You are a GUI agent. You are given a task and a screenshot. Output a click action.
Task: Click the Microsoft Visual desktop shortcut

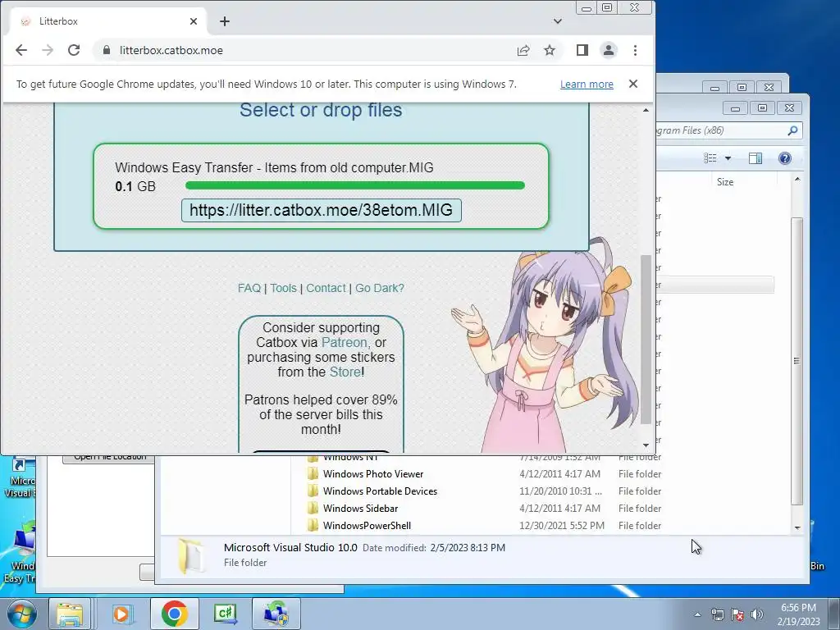click(x=21, y=478)
